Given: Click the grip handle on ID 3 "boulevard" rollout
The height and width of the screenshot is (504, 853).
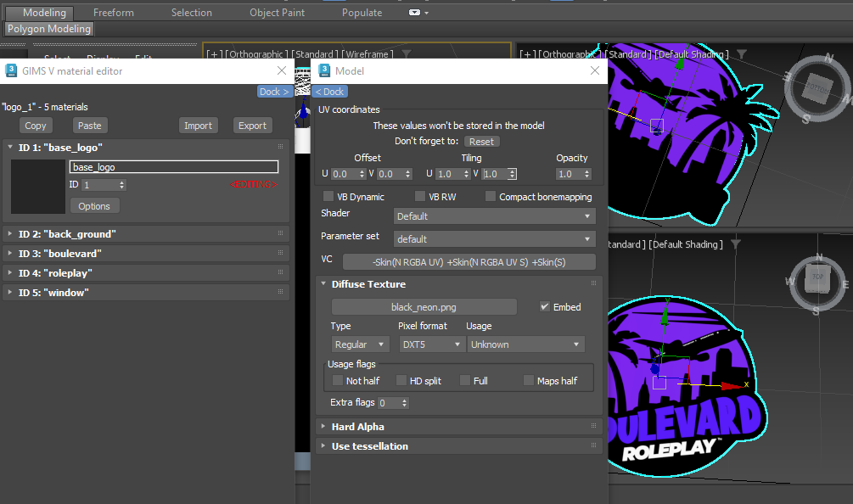Looking at the screenshot, I should click(x=281, y=253).
